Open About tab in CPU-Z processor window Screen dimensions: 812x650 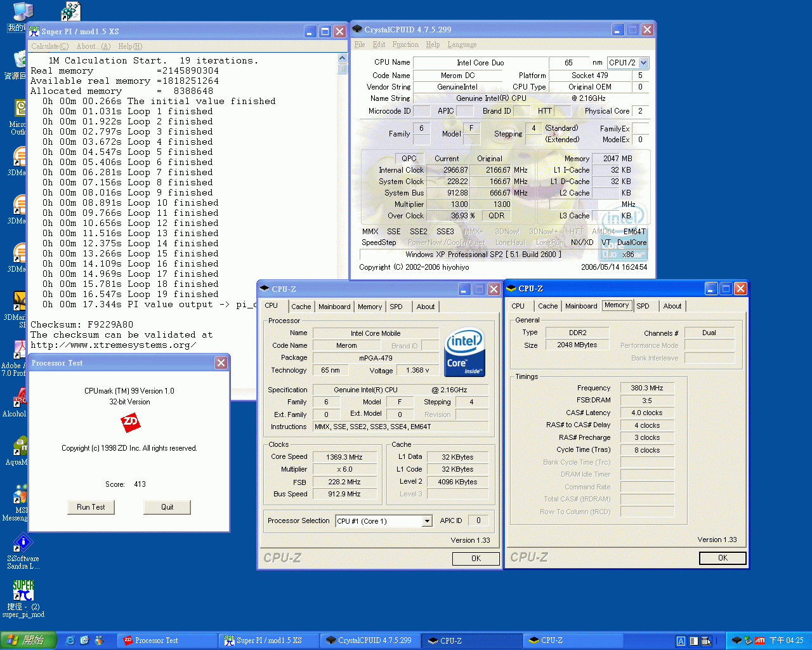coord(426,307)
